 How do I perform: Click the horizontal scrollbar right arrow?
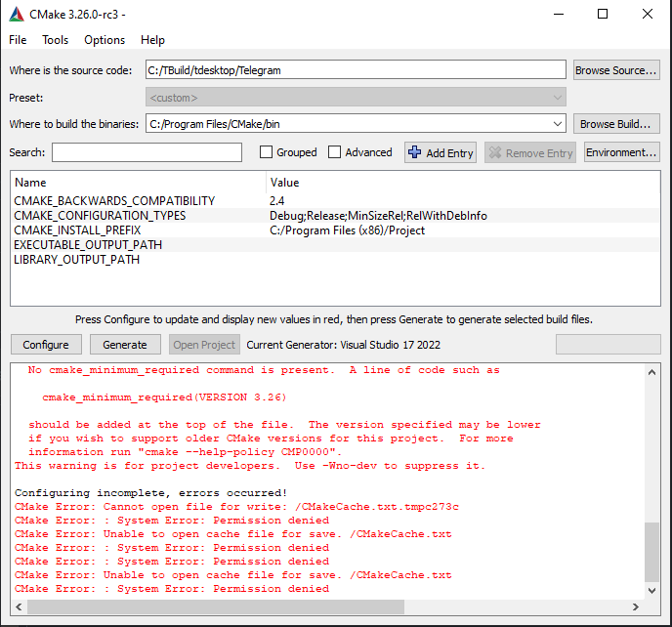tap(636, 606)
